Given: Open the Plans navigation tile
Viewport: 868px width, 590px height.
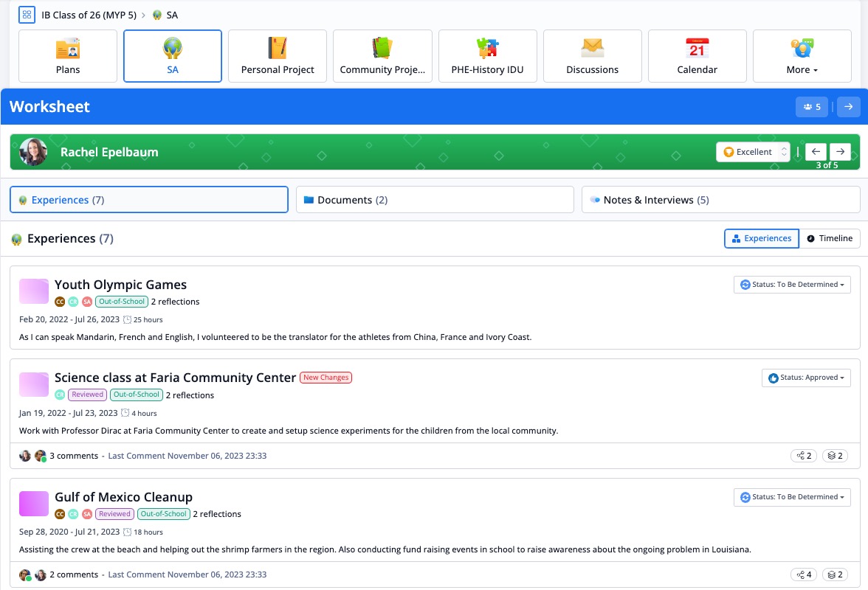Looking at the screenshot, I should pyautogui.click(x=68, y=56).
